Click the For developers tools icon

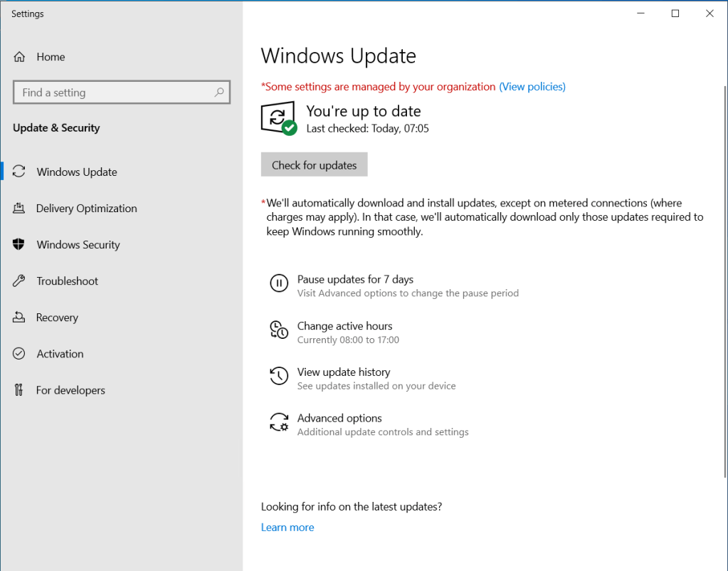19,390
